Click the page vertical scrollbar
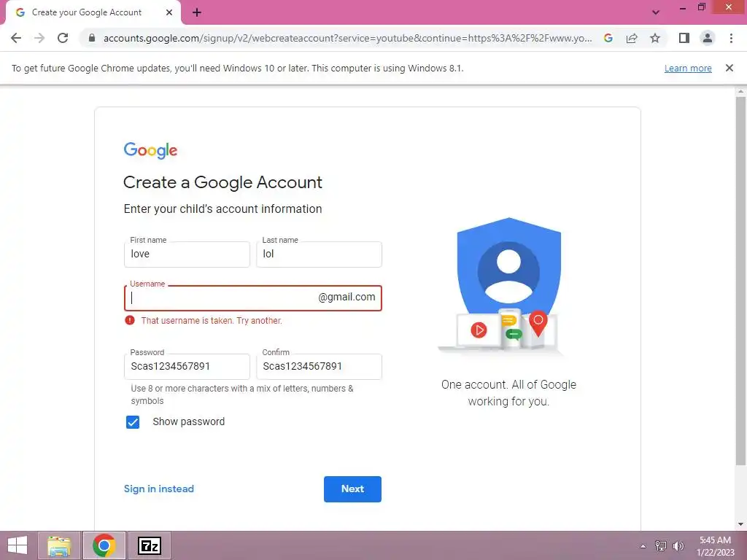This screenshot has height=560, width=747. (740, 281)
